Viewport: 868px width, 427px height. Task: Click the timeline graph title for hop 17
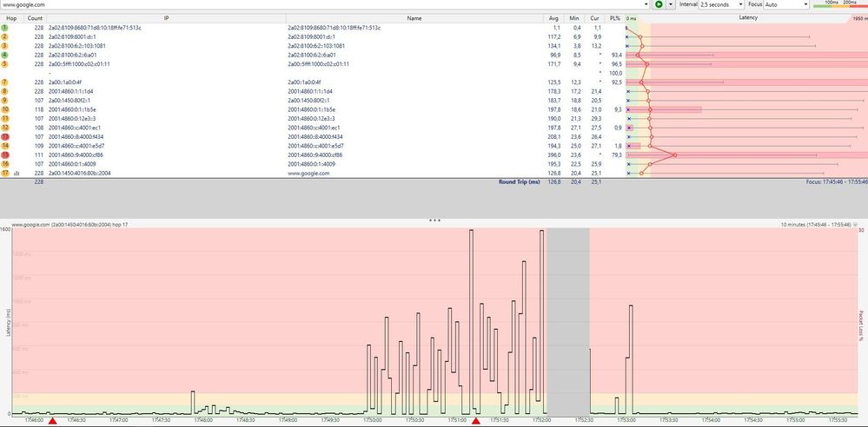(x=70, y=225)
